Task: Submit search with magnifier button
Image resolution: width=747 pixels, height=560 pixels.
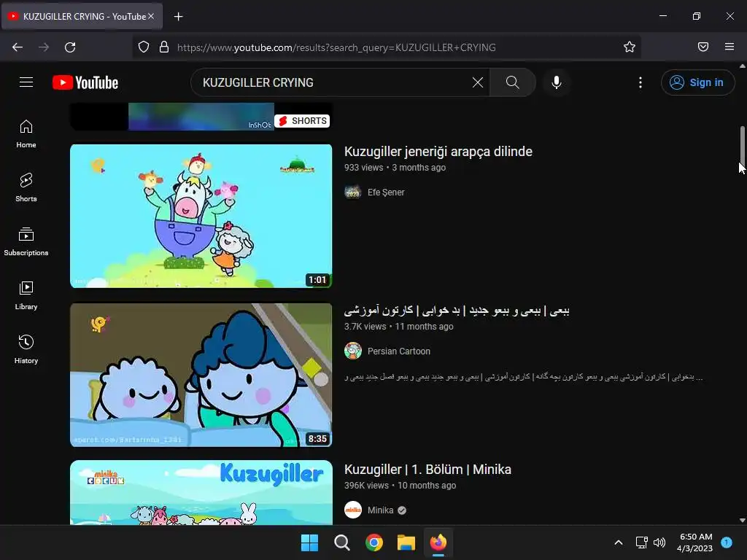Action: coord(513,82)
